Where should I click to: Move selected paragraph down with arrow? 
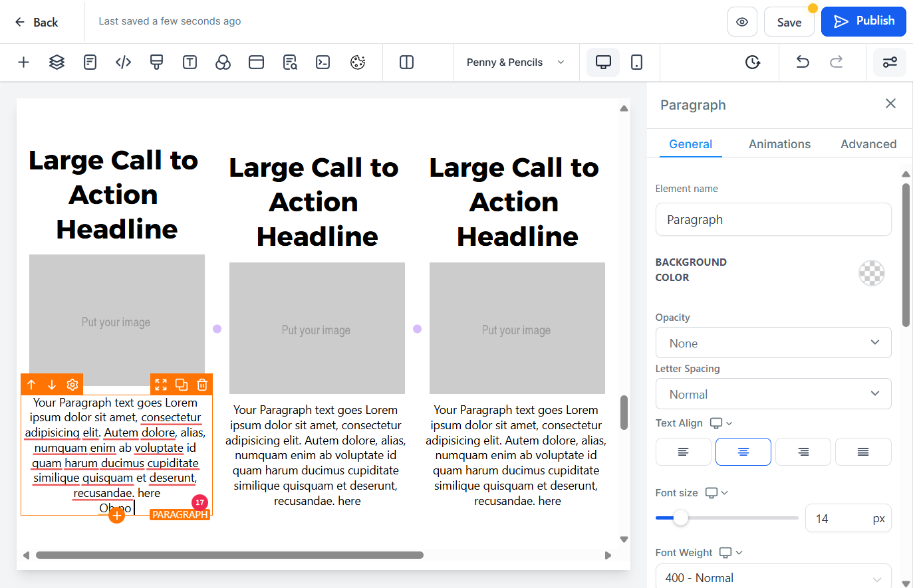pyautogui.click(x=52, y=385)
